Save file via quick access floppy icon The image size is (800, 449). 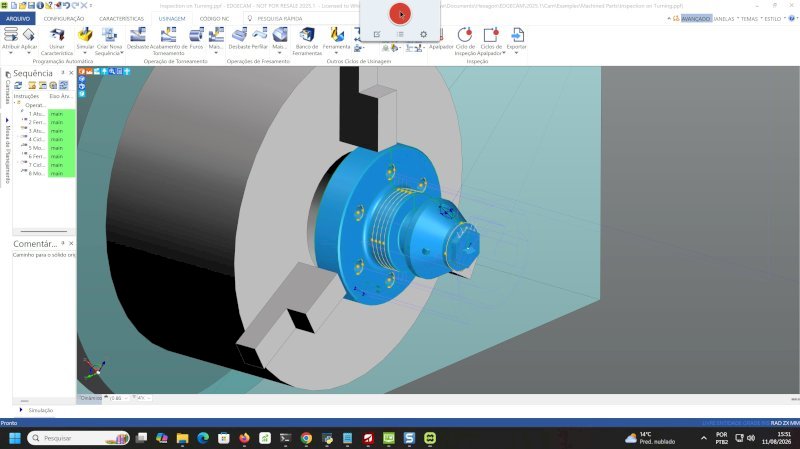pyautogui.click(x=31, y=5)
